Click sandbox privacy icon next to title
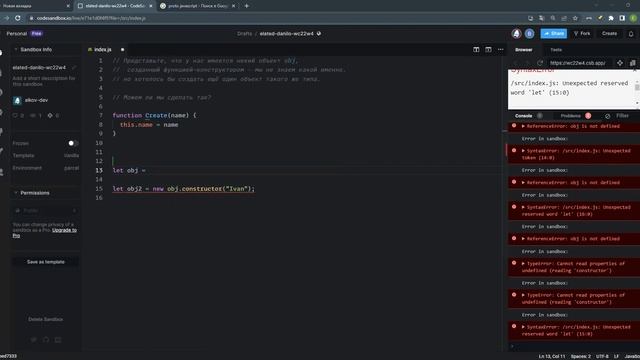 coord(319,33)
